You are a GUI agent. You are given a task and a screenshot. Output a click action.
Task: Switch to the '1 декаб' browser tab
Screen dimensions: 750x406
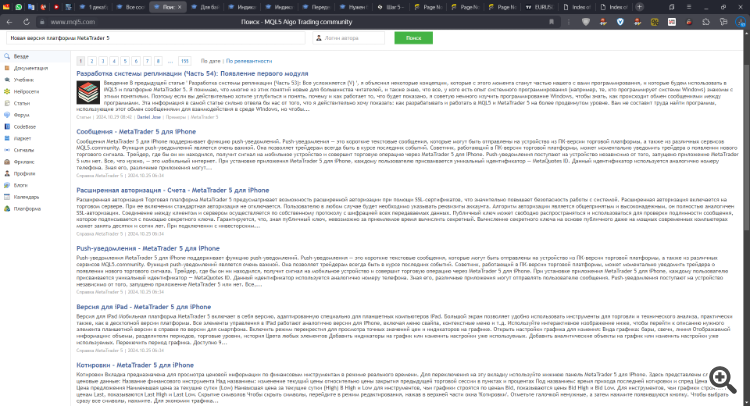coord(93,7)
